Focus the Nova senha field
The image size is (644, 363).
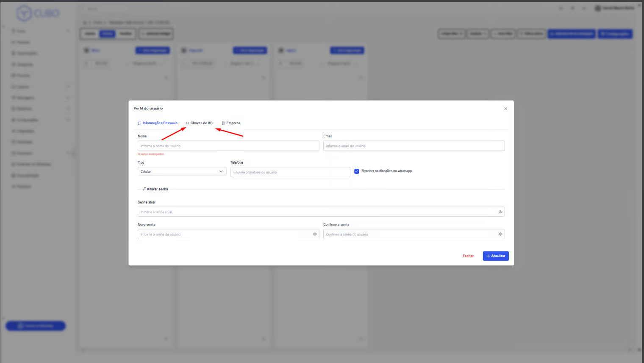click(x=225, y=234)
